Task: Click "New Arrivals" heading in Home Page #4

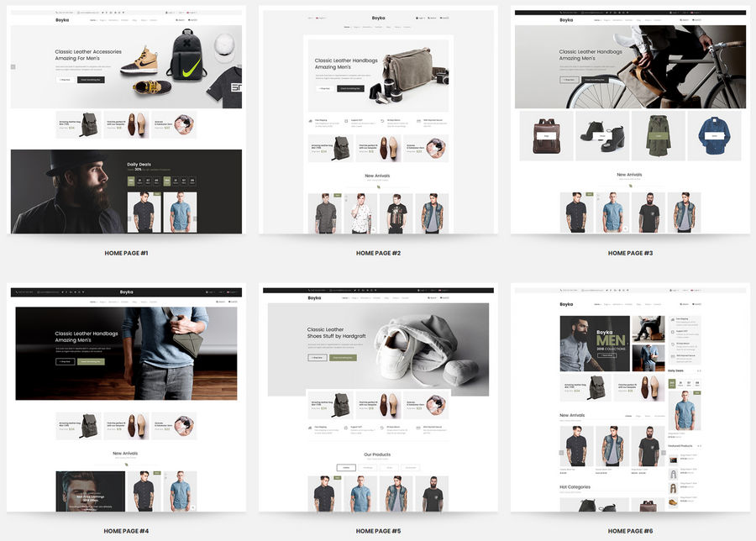Action: pos(125,454)
